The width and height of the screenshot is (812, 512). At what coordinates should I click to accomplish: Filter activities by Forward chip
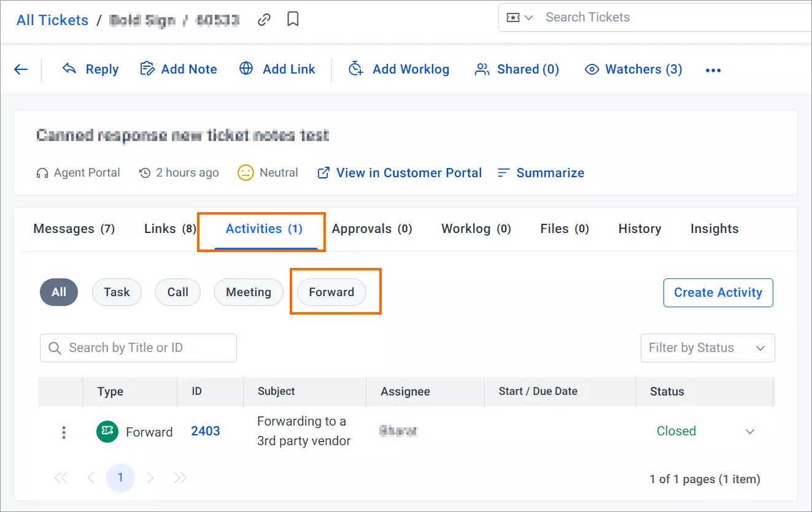click(331, 292)
